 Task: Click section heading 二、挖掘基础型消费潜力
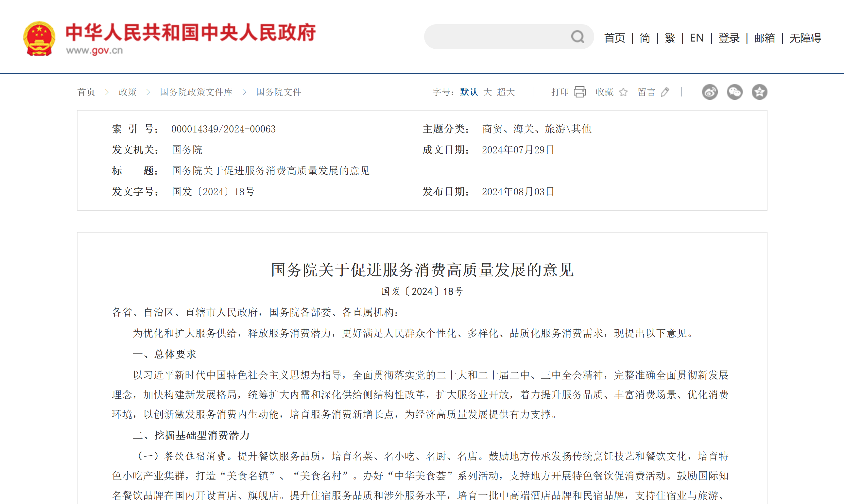pos(191,435)
